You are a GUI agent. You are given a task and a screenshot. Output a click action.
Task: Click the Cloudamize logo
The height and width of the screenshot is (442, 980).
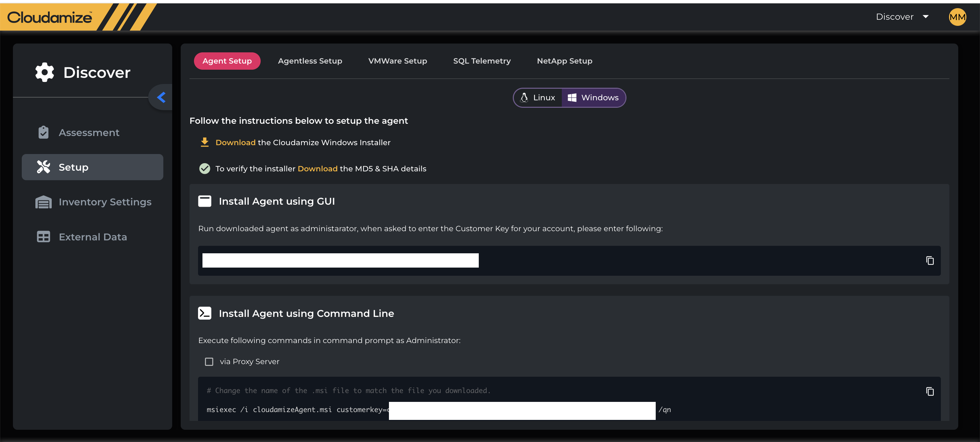pos(49,17)
